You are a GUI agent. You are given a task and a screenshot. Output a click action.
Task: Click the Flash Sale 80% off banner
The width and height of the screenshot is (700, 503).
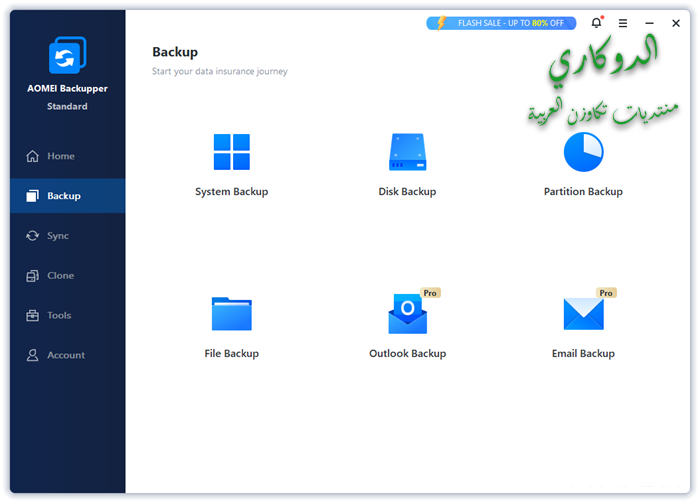pyautogui.click(x=501, y=23)
